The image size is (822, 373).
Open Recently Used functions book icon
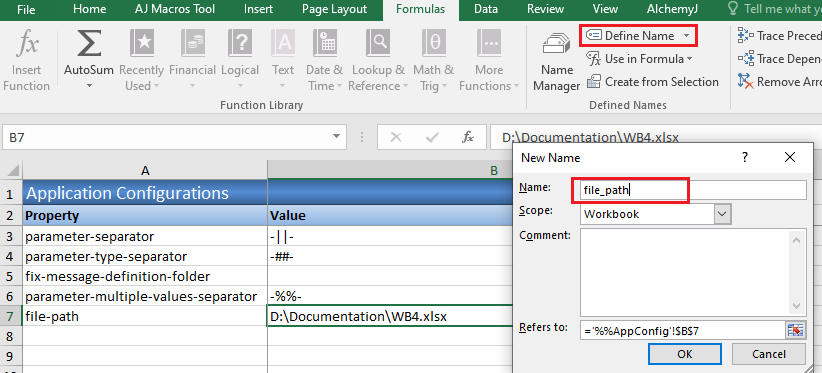[x=142, y=43]
